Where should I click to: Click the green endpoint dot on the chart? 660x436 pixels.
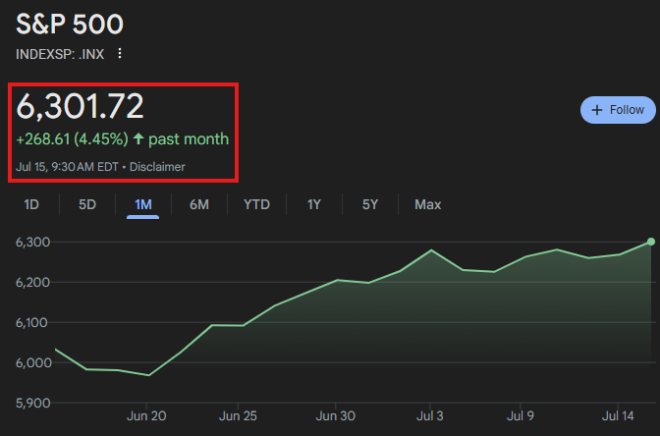pyautogui.click(x=651, y=242)
